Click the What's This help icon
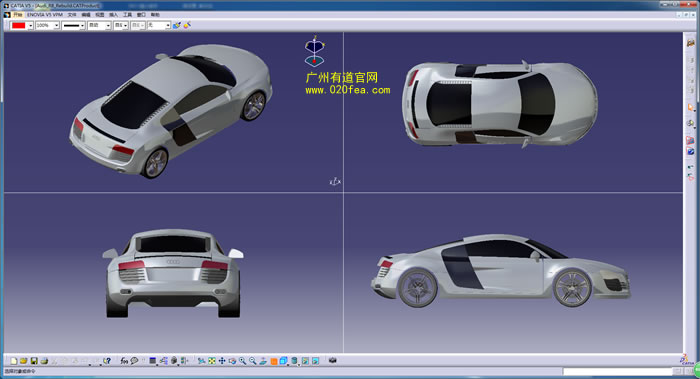This screenshot has width=700, height=379. (x=107, y=361)
